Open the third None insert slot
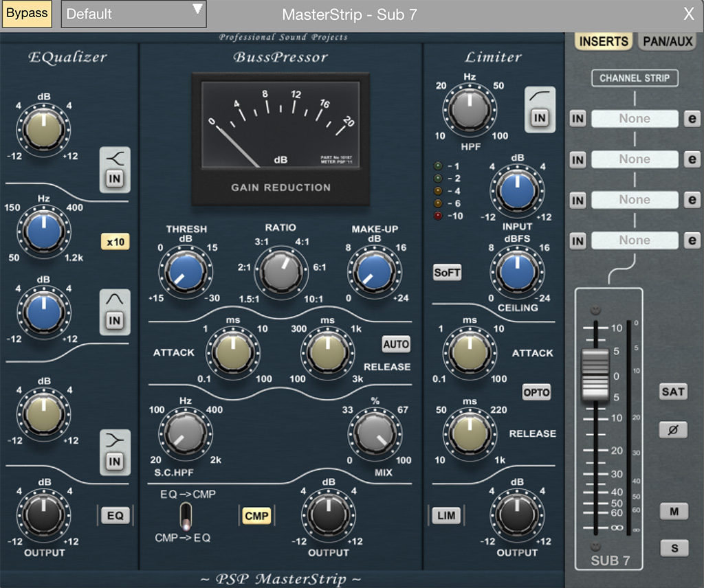This screenshot has width=704, height=588. (x=635, y=200)
